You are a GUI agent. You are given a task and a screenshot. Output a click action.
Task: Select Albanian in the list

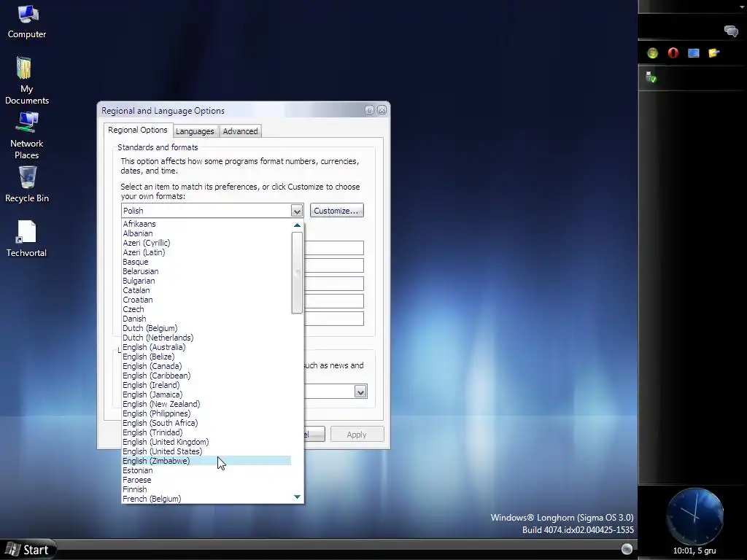pyautogui.click(x=206, y=233)
